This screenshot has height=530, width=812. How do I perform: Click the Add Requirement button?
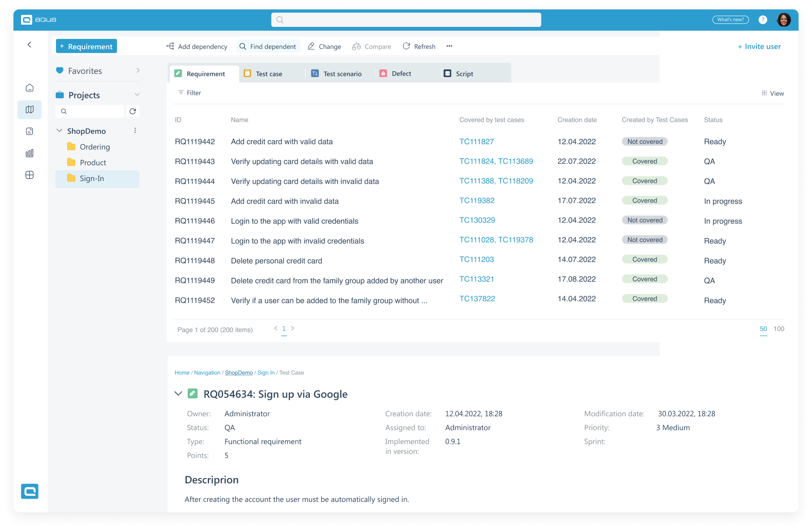(86, 46)
